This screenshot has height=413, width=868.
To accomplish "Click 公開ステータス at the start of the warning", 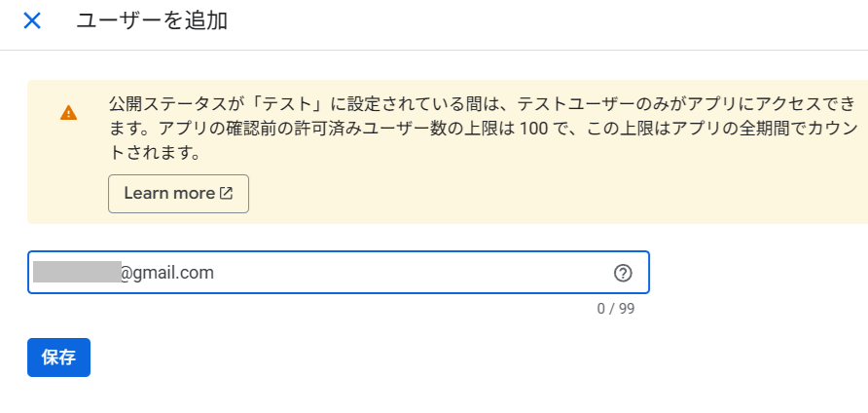I will pyautogui.click(x=156, y=103).
